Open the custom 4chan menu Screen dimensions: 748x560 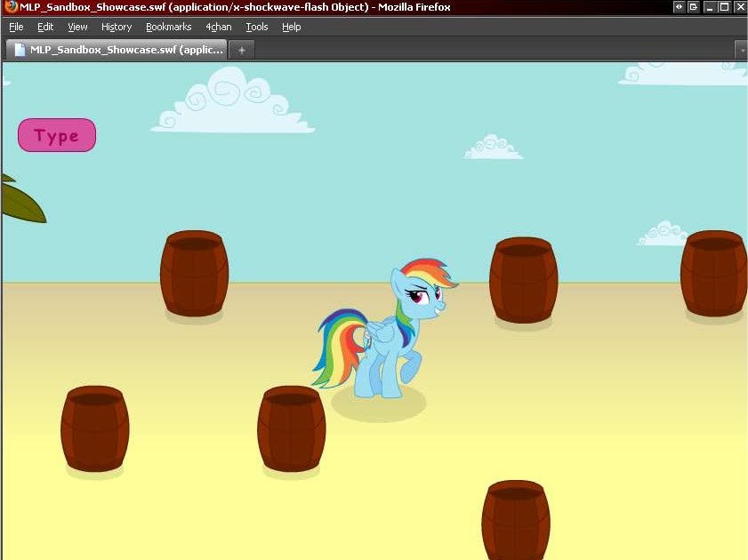click(x=218, y=27)
